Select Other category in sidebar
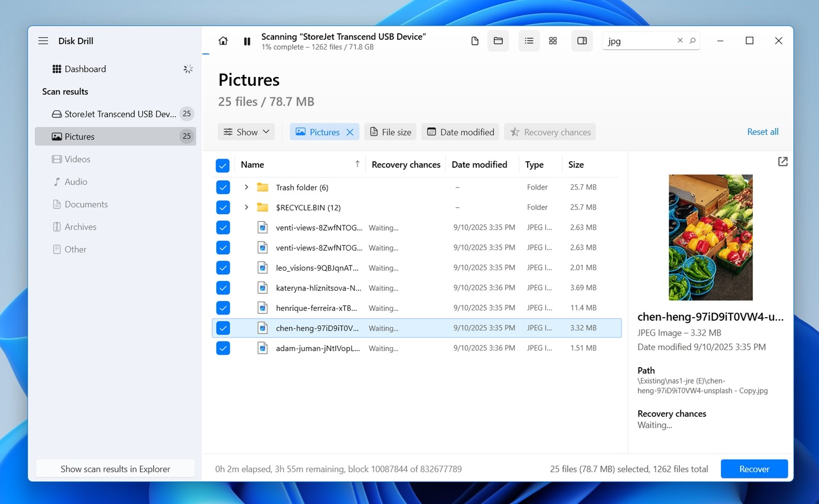 pos(115,249)
